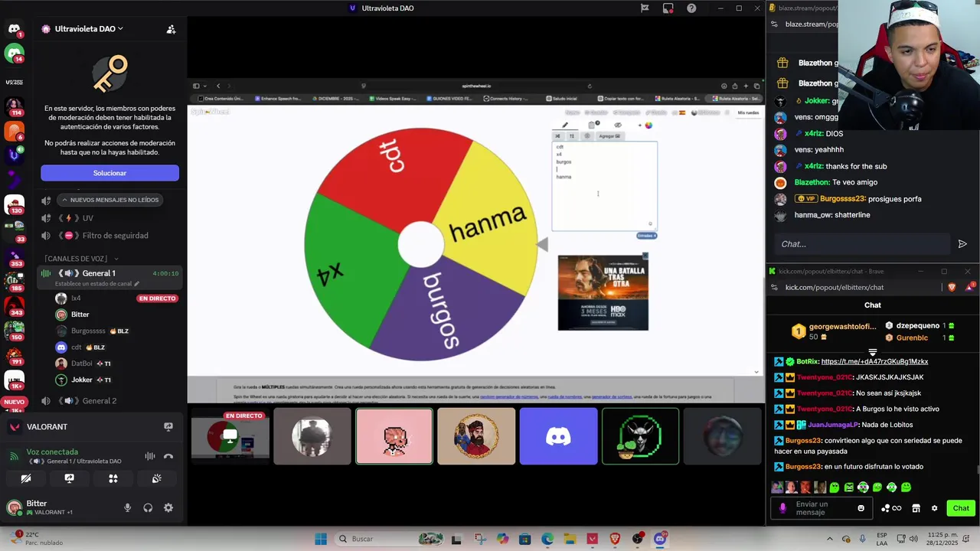
Task: Open wheel color palette icon
Action: [x=648, y=125]
